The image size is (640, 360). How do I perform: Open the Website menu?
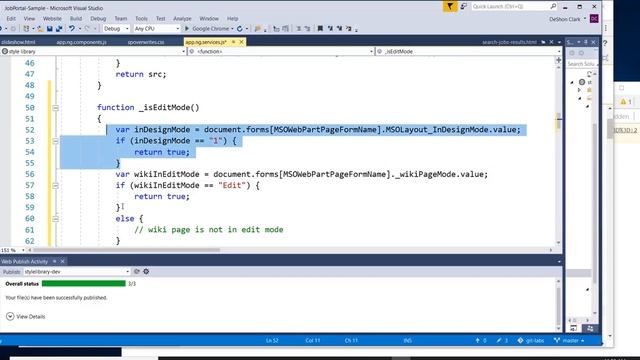[x=52, y=19]
